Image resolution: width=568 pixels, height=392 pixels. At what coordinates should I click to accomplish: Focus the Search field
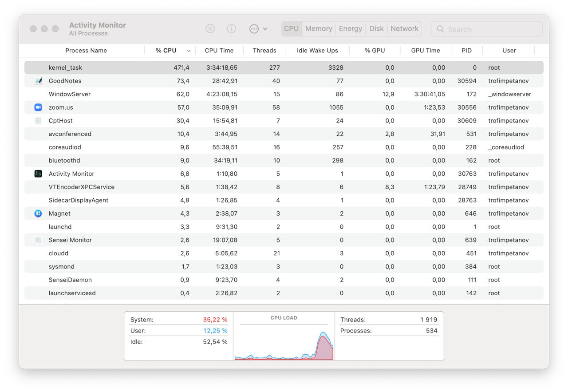pyautogui.click(x=487, y=29)
